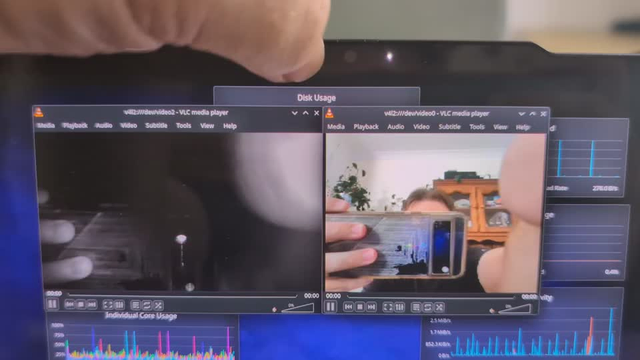Screen dimensions: 640x360
Task: Skip to next media in video2 VLC window
Action: [92, 304]
